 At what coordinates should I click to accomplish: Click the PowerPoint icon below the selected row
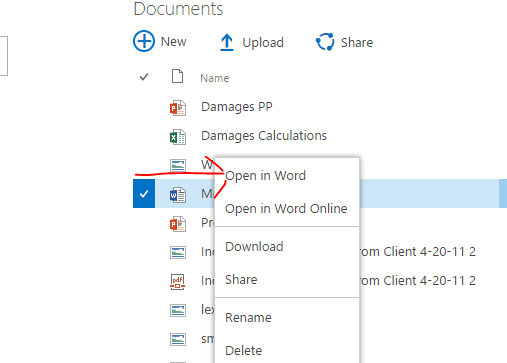(178, 224)
